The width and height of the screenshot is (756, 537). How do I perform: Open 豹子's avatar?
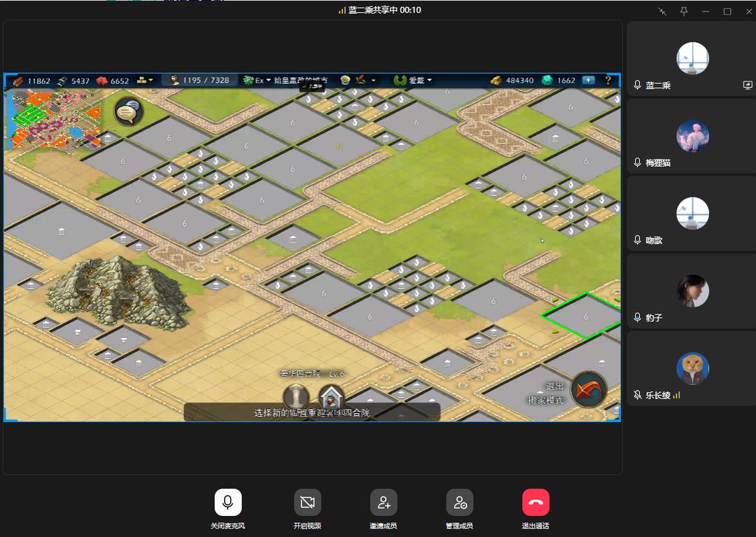click(x=692, y=291)
